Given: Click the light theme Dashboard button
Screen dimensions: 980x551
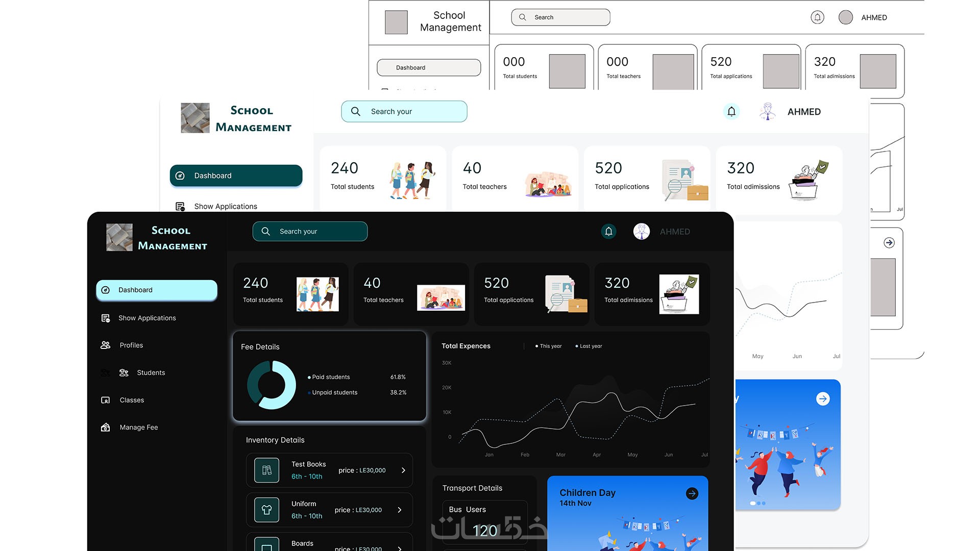Looking at the screenshot, I should tap(236, 176).
